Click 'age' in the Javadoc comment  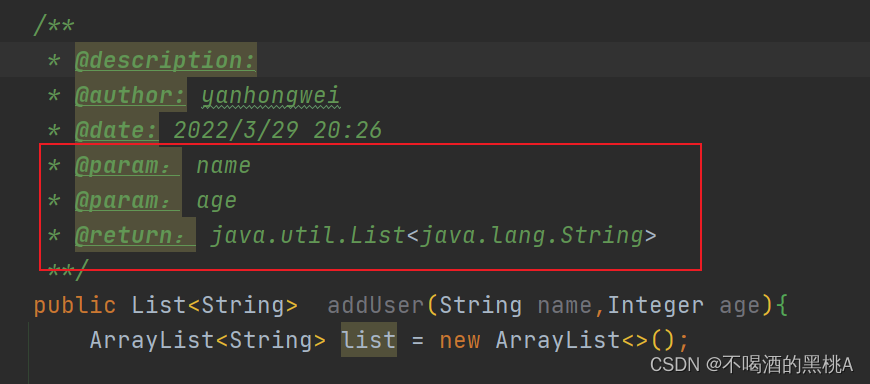click(217, 201)
